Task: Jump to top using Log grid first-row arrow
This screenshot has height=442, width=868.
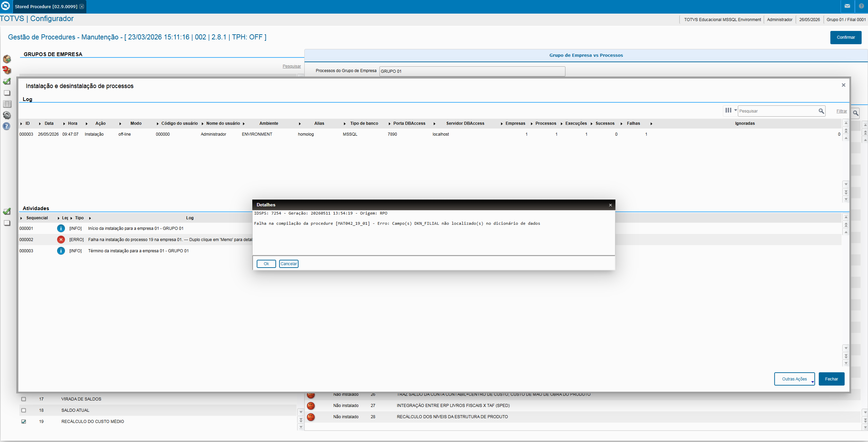Action: pos(846,123)
